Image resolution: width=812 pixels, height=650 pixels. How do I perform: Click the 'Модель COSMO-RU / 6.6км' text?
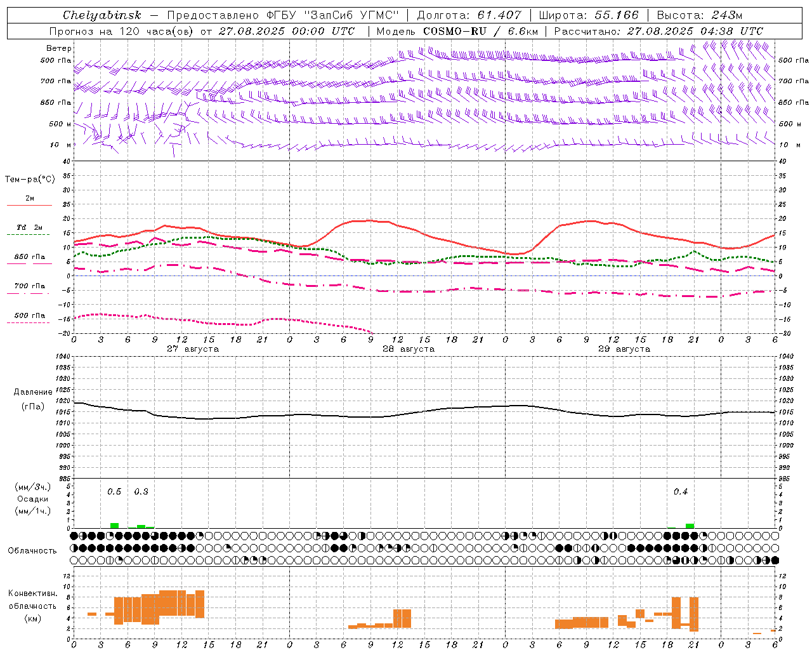click(457, 31)
